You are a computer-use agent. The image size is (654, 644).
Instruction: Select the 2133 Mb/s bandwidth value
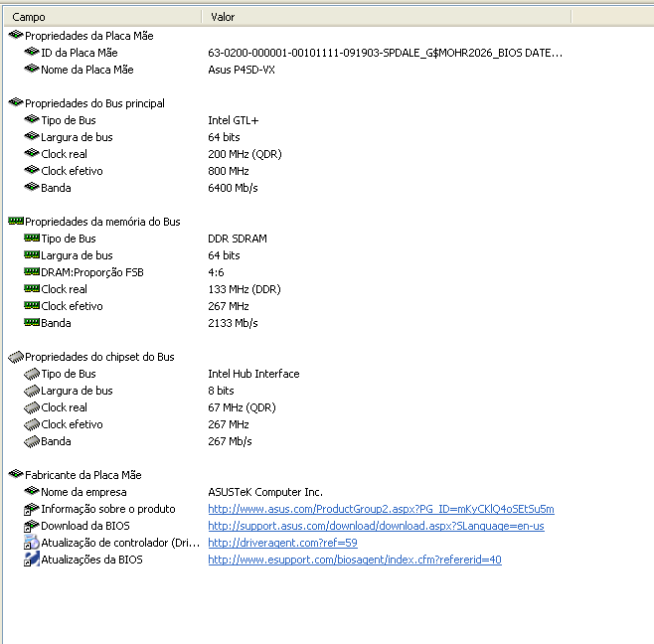click(x=233, y=323)
